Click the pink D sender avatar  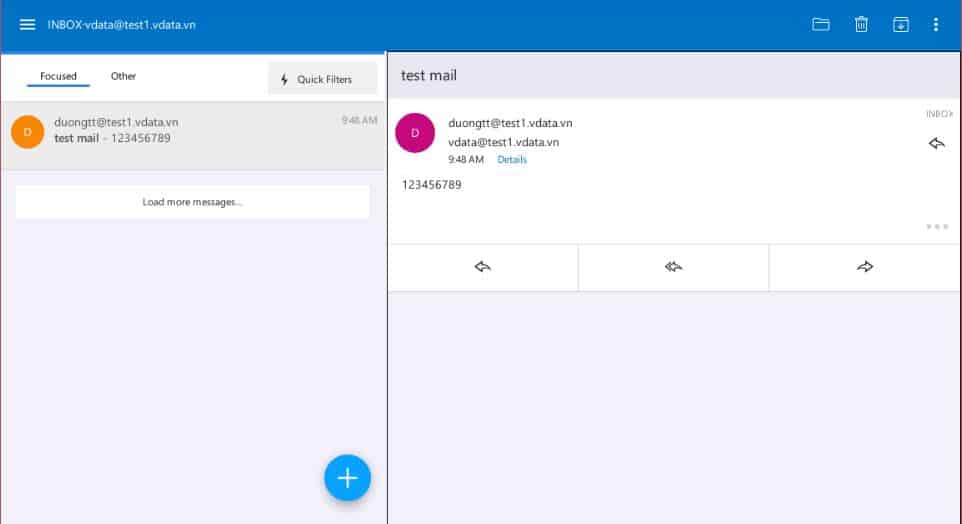click(415, 133)
